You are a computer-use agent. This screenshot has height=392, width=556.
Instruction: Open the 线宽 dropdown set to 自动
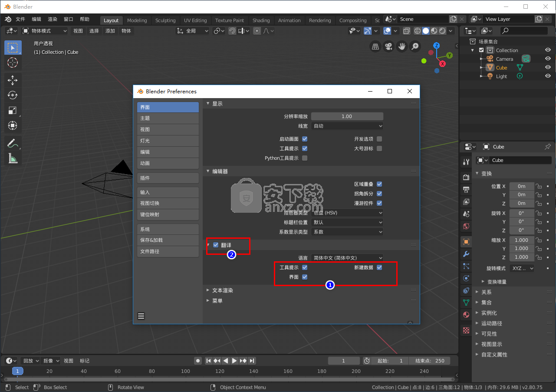[x=347, y=126]
